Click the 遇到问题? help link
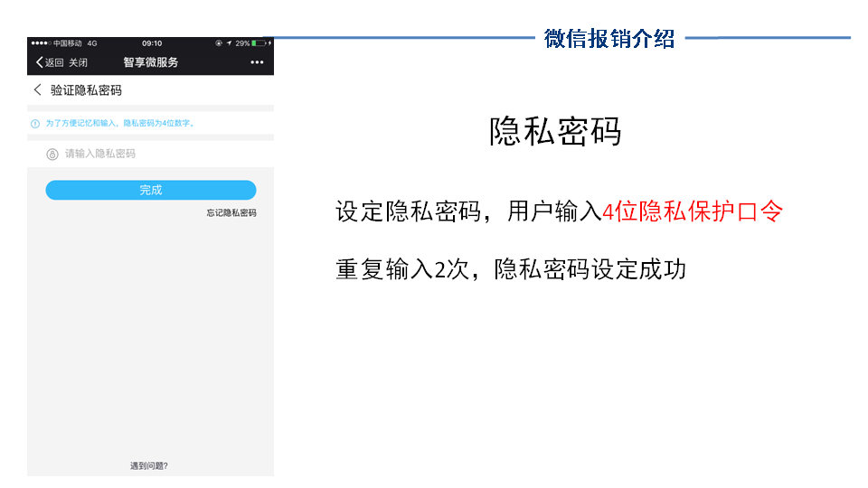 [x=149, y=466]
